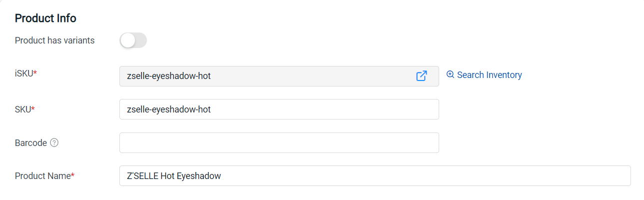Screen dimensions: 644x200
Task: Click the Product has variants label
Action: click(x=54, y=40)
